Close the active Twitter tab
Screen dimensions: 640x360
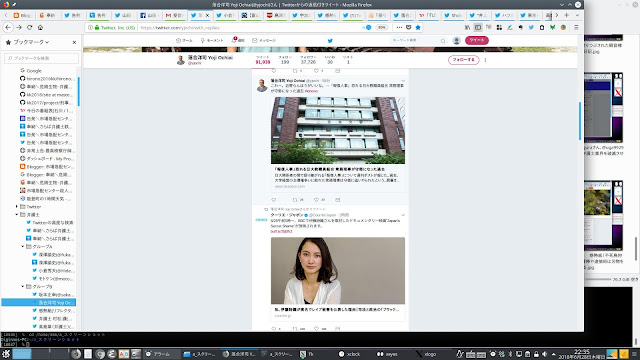pos(207,15)
